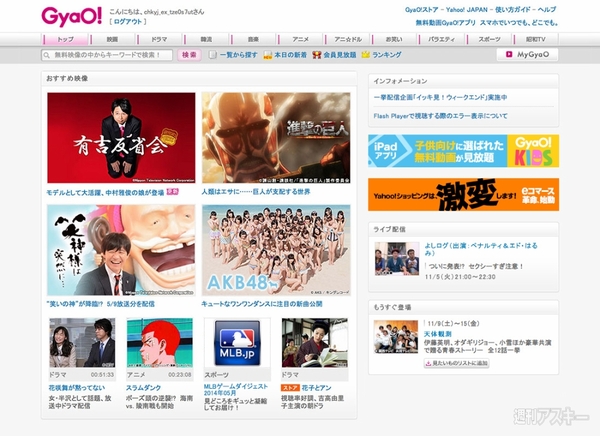600x436 pixels.
Task: Click the "笑いの神"が降臨 caption link
Action: (x=100, y=304)
